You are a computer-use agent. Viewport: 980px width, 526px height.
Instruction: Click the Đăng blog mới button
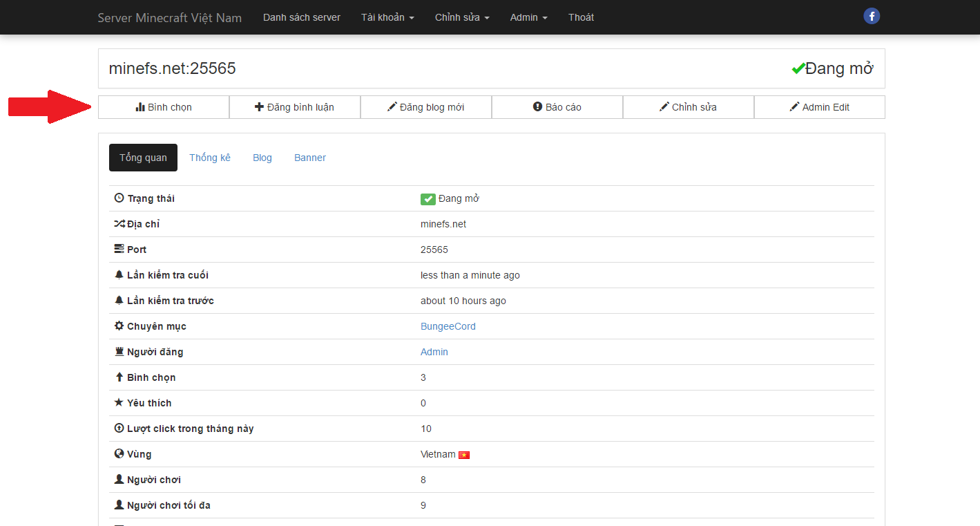pyautogui.click(x=426, y=107)
